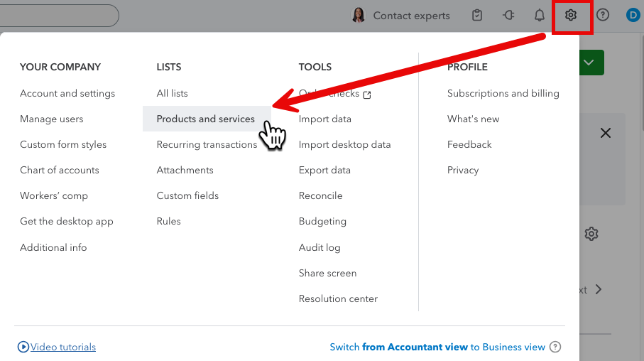Click the page scrollbar on the right edge
This screenshot has height=361, width=644.
[642, 82]
